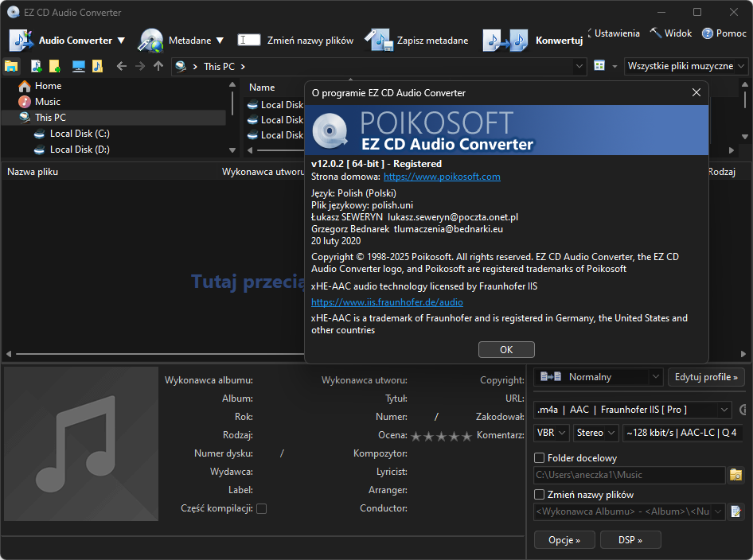This screenshot has width=753, height=560.
Task: Click the computer monitor icon in toolbar
Action: [x=79, y=66]
